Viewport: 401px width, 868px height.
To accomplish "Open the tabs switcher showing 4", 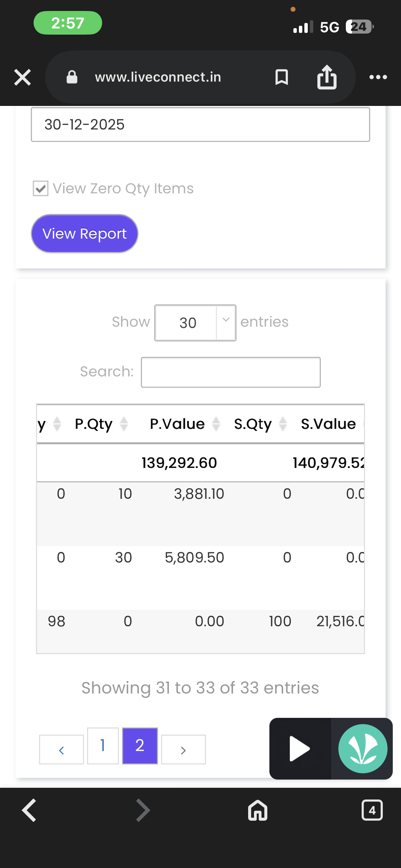I will click(372, 810).
